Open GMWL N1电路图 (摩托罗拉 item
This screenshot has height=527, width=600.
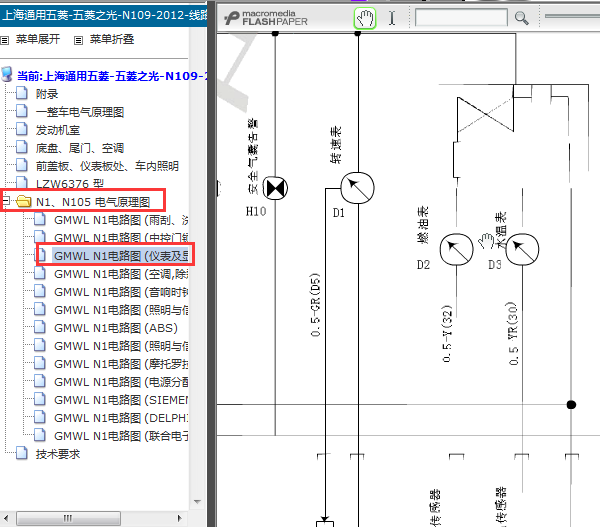click(121, 364)
